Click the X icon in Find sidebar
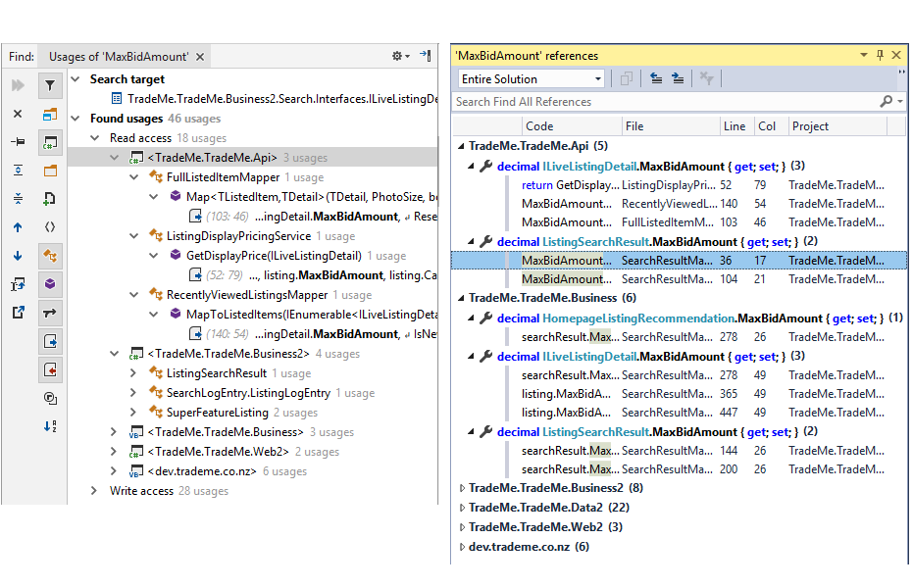The image size is (912, 588). (x=18, y=114)
